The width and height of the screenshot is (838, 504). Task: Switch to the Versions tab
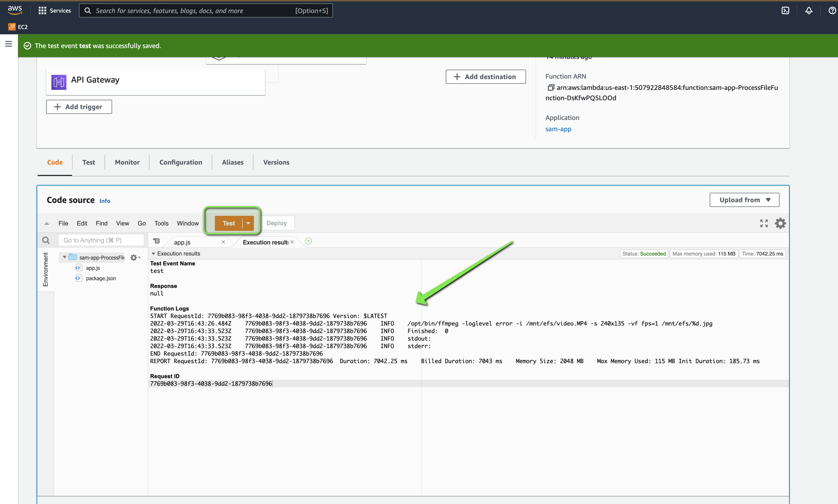(x=276, y=162)
